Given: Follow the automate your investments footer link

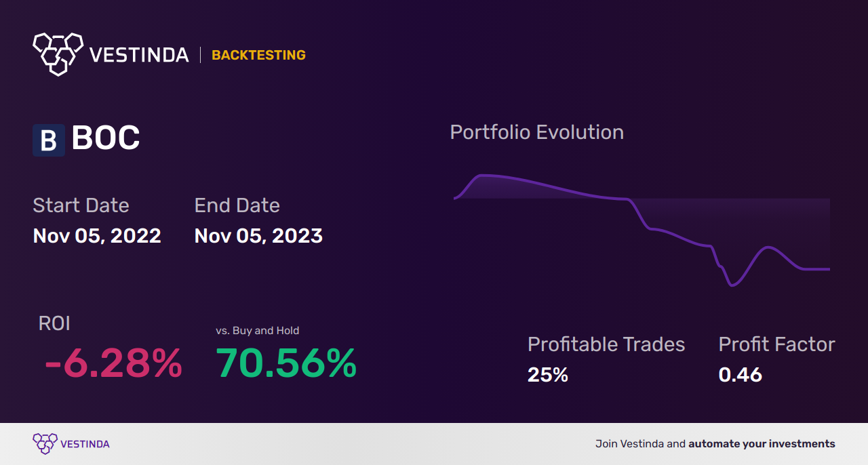Looking at the screenshot, I should tap(762, 444).
